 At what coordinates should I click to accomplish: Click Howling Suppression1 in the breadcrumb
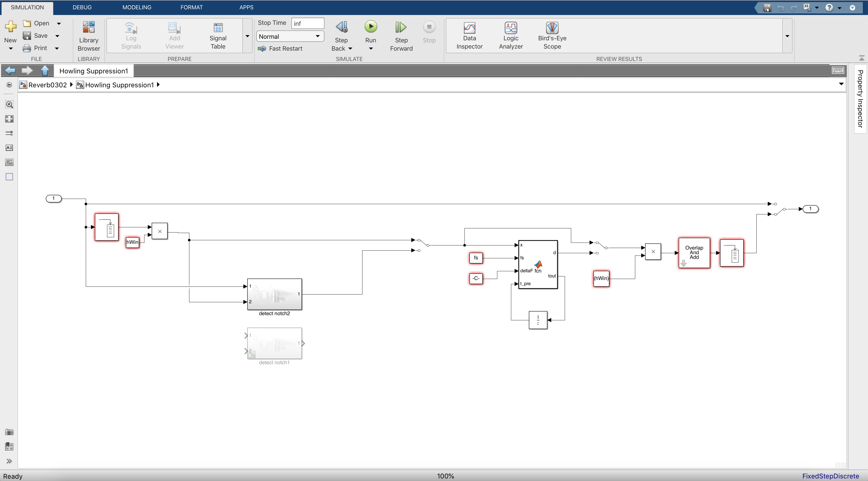119,85
